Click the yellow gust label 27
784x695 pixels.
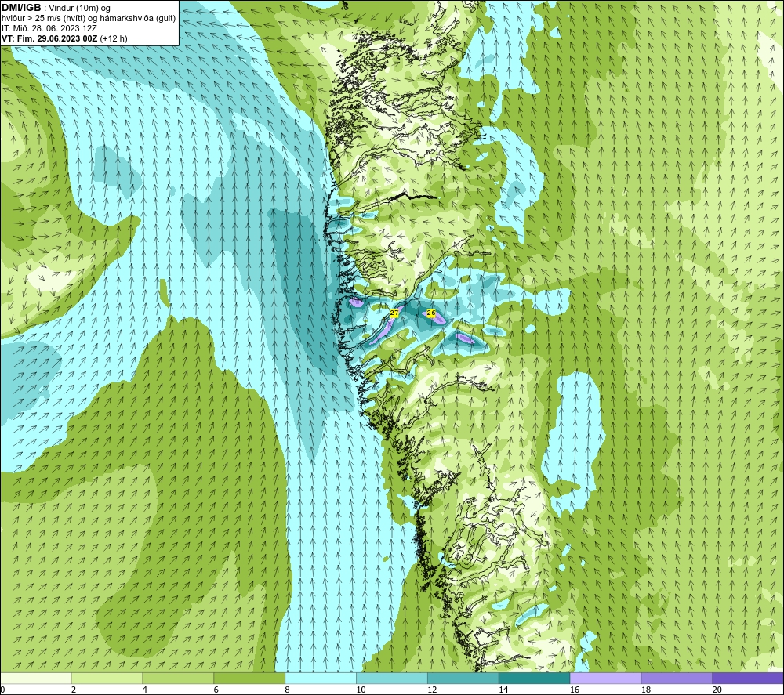coord(394,313)
